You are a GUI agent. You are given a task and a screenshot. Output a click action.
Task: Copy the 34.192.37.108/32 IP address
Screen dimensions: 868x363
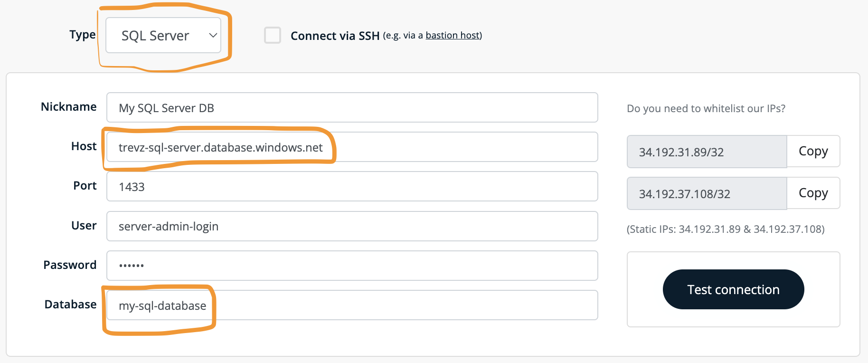click(x=813, y=193)
